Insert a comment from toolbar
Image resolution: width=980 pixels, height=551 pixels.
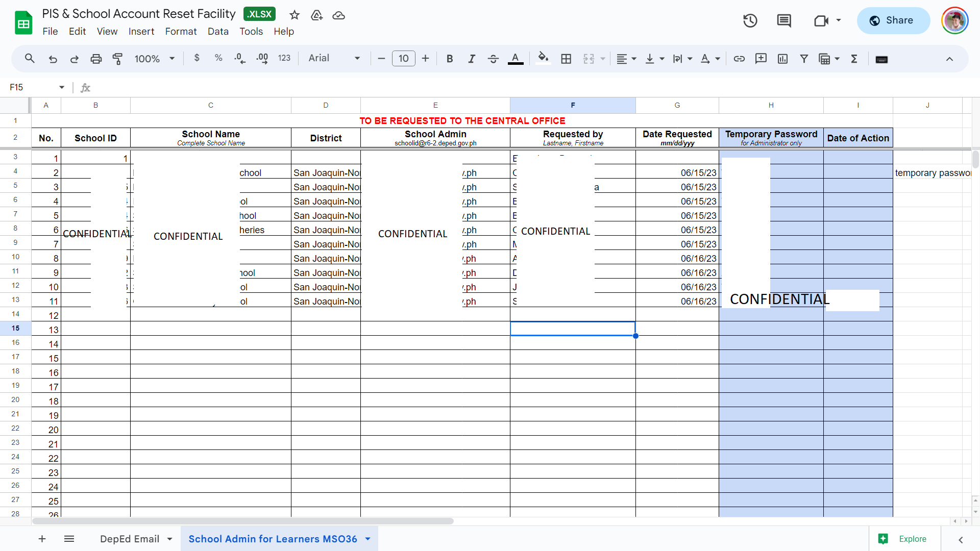pyautogui.click(x=761, y=59)
